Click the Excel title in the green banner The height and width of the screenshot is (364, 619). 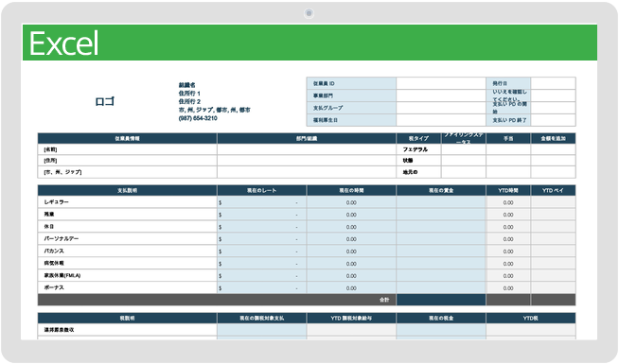point(63,43)
